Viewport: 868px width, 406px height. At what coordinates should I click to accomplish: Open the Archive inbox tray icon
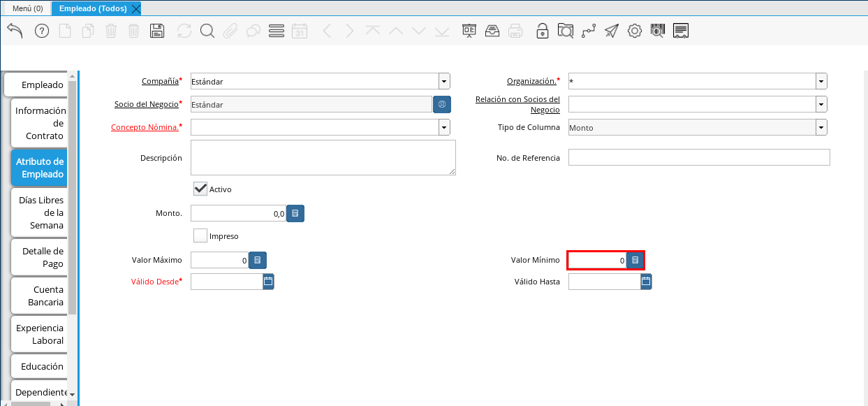(492, 31)
